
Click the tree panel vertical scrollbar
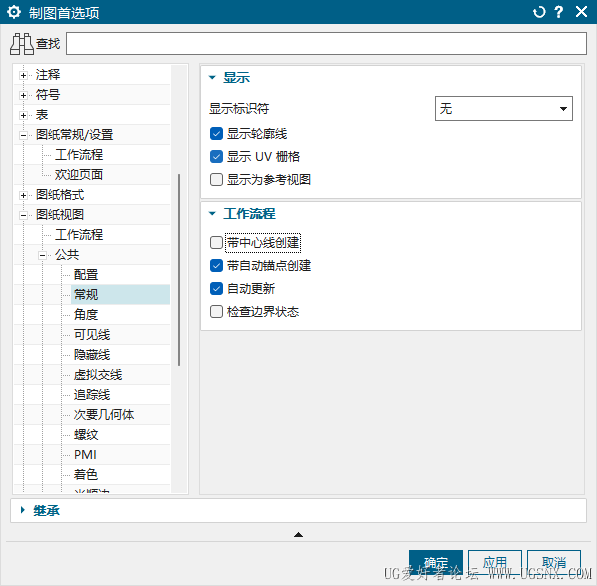[x=179, y=270]
